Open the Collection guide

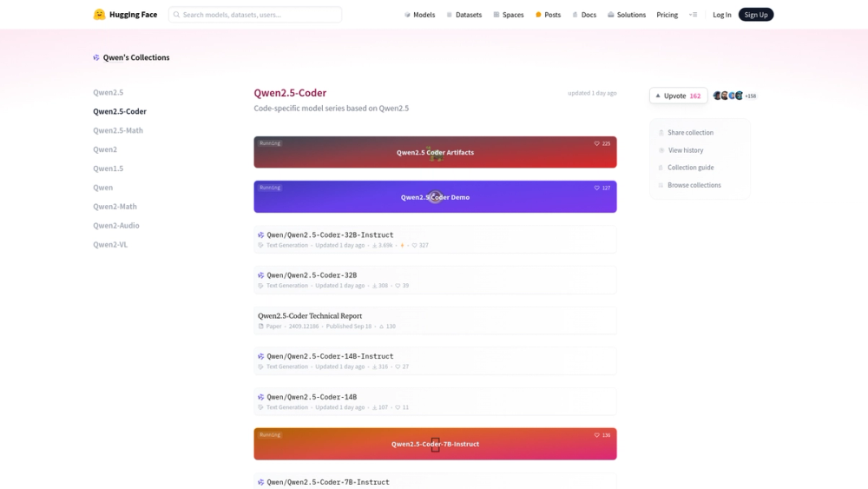point(690,168)
